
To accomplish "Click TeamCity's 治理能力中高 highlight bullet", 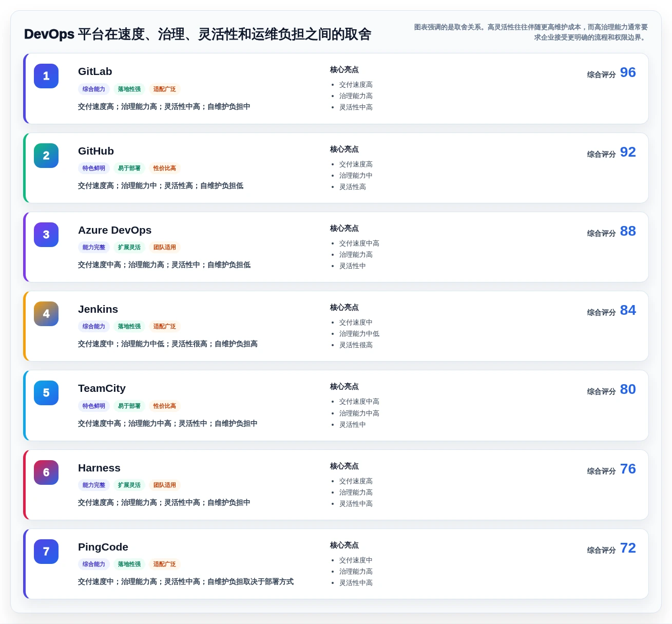I will (x=359, y=413).
